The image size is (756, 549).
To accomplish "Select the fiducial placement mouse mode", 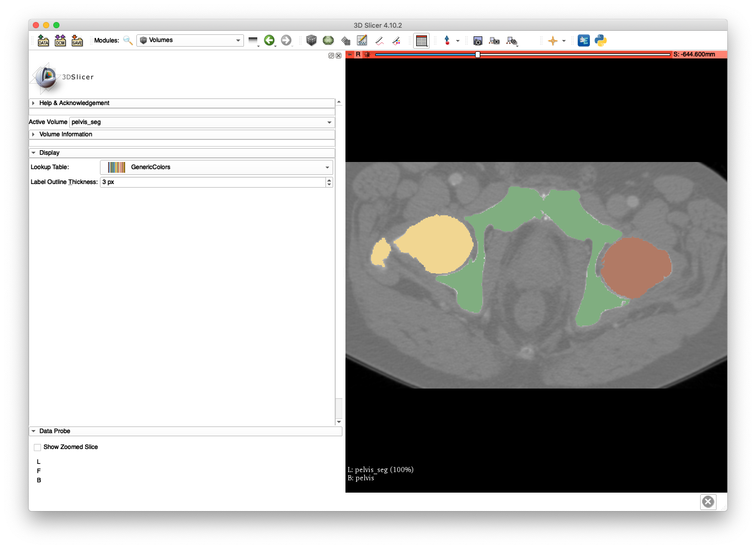I will click(447, 40).
